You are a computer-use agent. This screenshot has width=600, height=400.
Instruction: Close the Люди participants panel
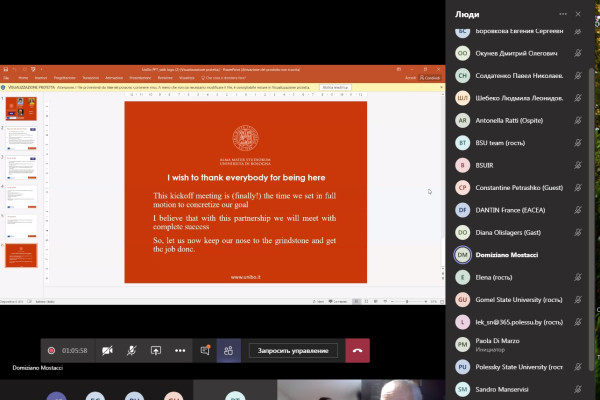point(580,14)
